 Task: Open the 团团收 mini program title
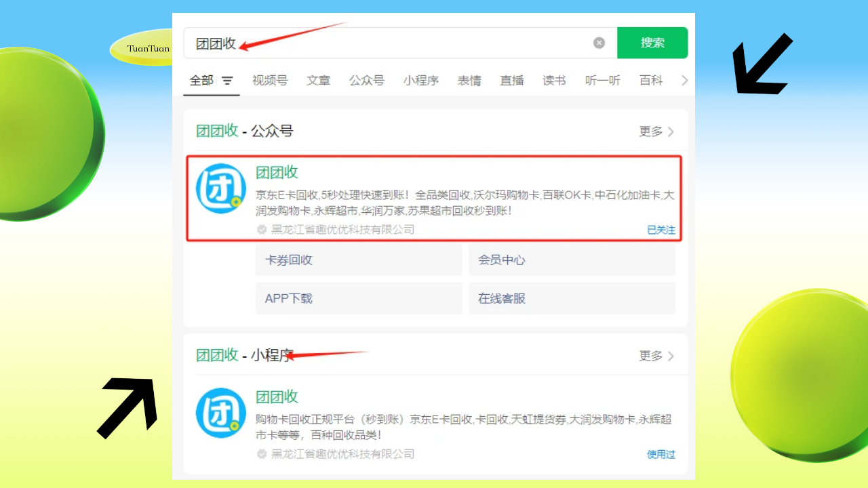click(277, 396)
